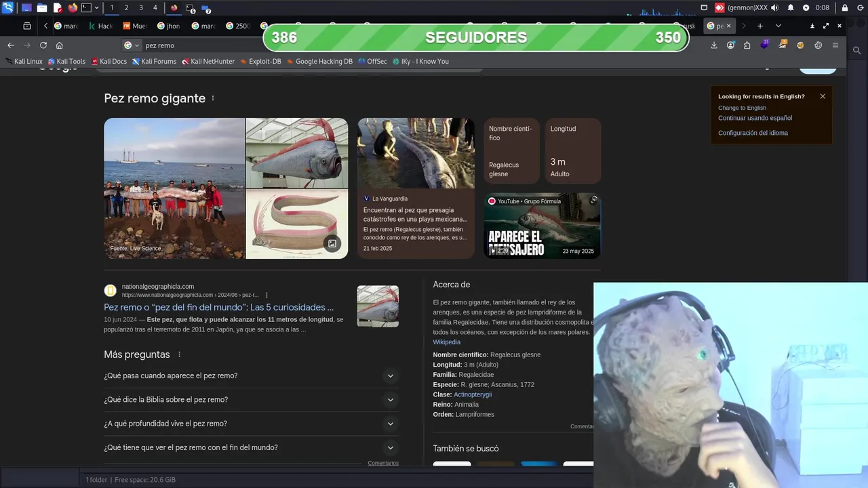This screenshot has height=488, width=868.
Task: Open the Google search engine selector dropdown
Action: pyautogui.click(x=132, y=45)
